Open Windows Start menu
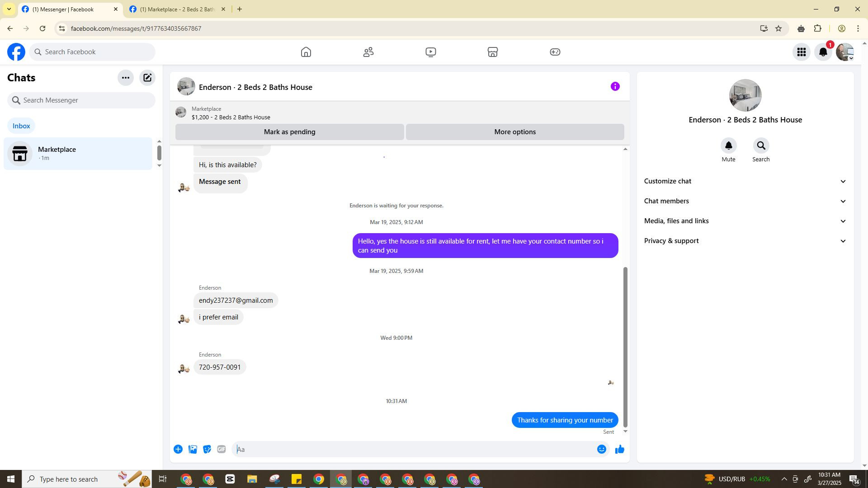The image size is (868, 488). 11,479
